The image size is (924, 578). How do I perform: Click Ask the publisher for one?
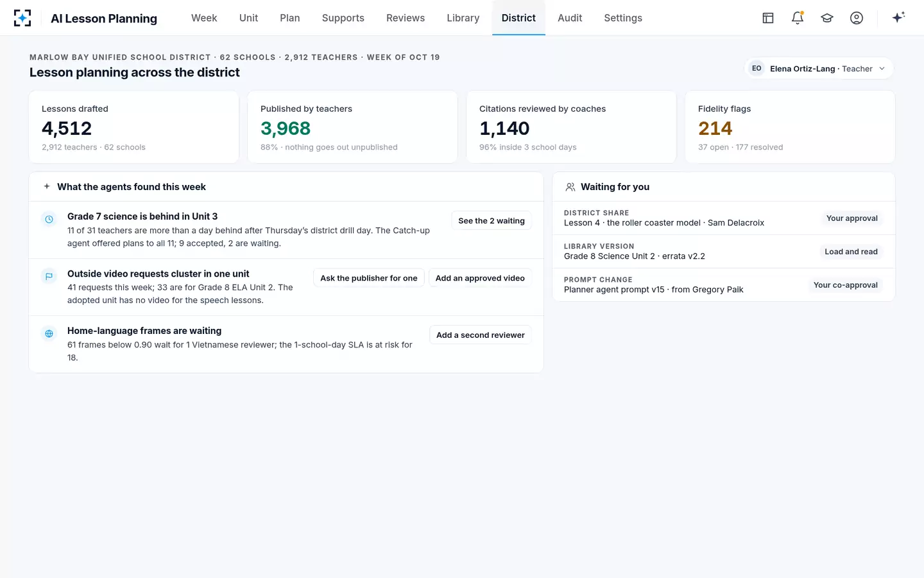(x=369, y=278)
